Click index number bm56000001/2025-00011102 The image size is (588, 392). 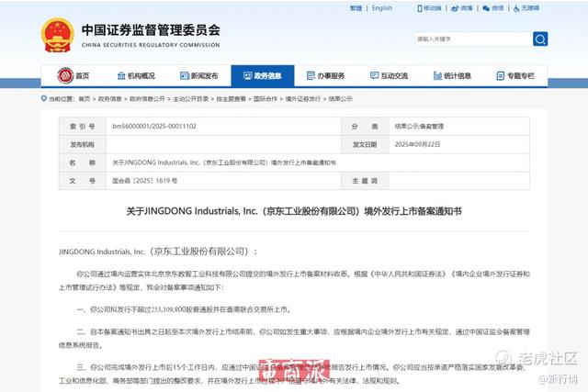coord(154,127)
